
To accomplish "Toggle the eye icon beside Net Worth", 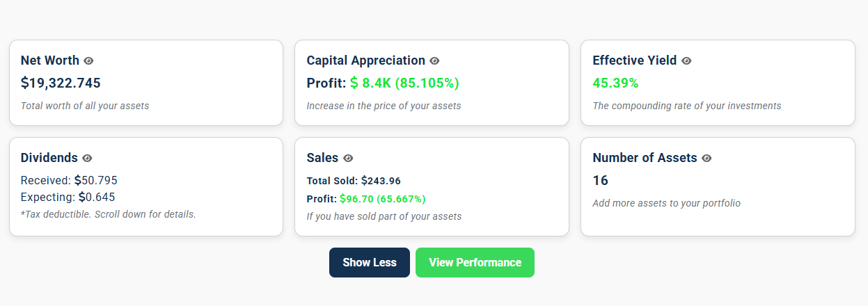I will click(88, 61).
